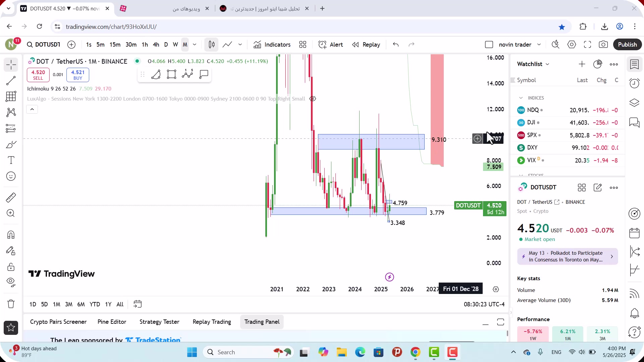The image size is (644, 362).
Task: Expand the Watchlist dropdown
Action: click(x=533, y=64)
